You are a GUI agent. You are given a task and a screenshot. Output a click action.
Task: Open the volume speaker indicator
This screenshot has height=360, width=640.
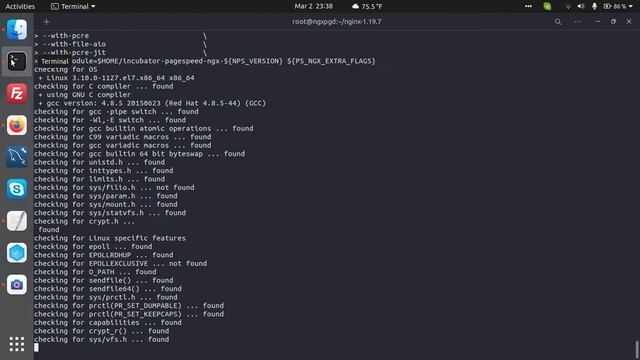coord(581,6)
